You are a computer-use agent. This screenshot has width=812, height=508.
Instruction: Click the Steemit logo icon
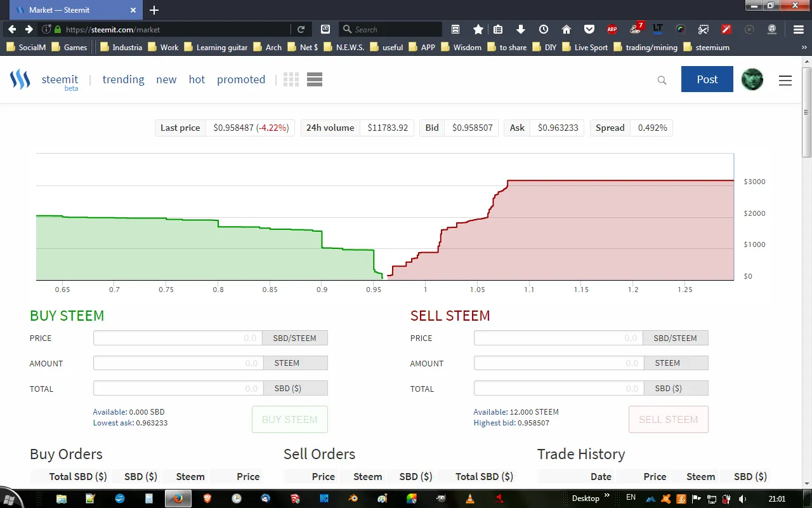[20, 79]
